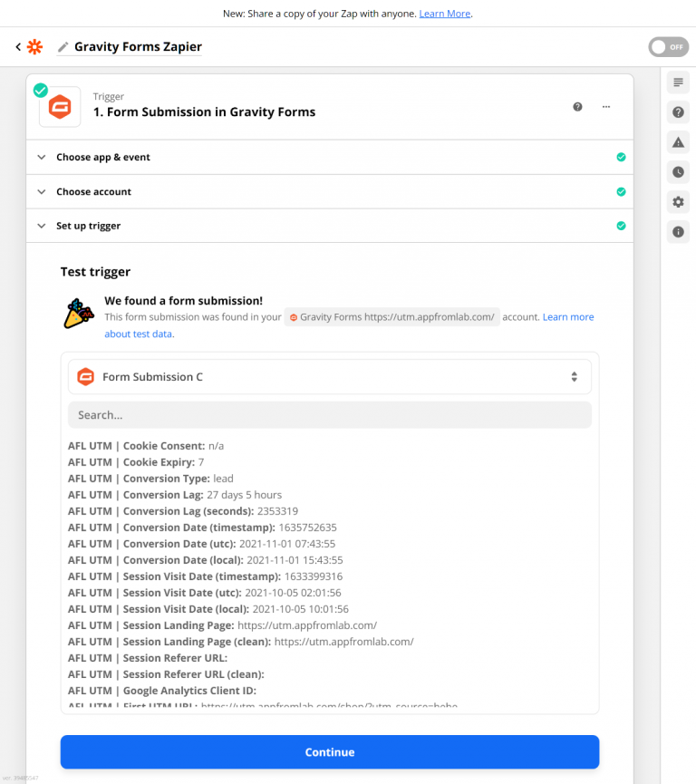Click the Zapier logo at top left
Image resolution: width=696 pixels, height=784 pixels.
[x=34, y=45]
